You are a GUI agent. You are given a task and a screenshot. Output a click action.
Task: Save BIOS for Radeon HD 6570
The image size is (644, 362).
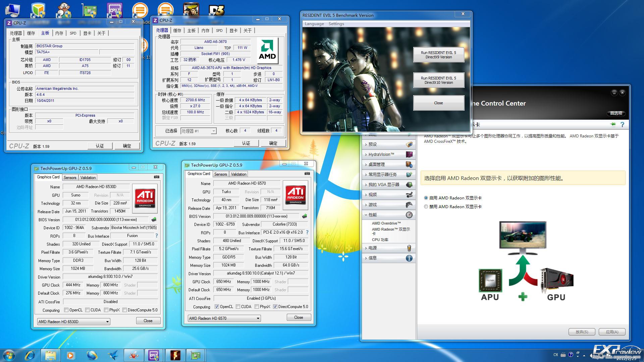coord(305,216)
